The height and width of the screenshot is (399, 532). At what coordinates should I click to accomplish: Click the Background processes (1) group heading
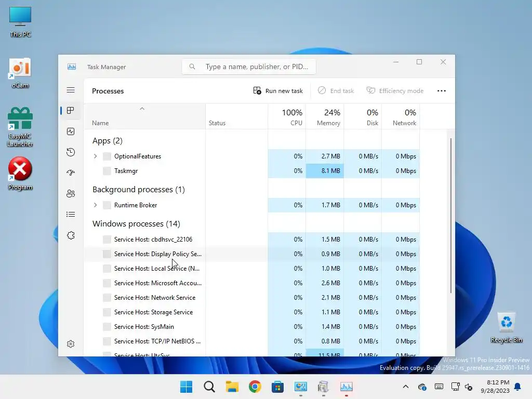point(139,190)
